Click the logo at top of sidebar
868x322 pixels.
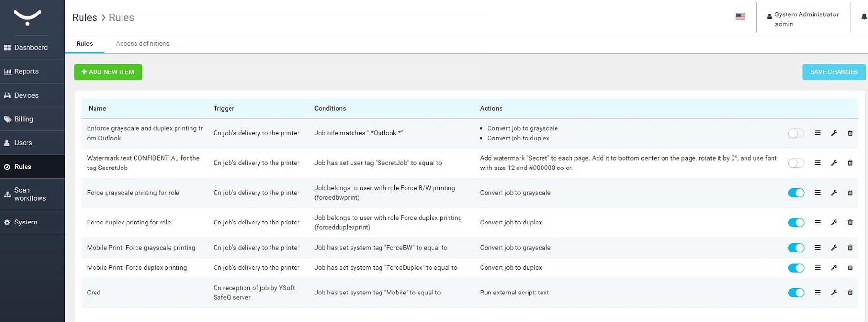click(27, 17)
